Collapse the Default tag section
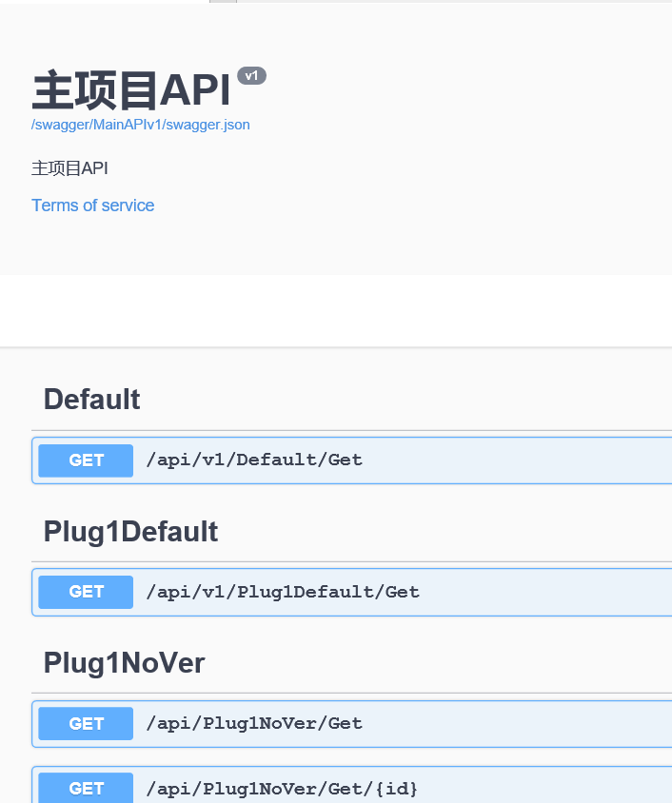This screenshot has height=803, width=672. 92,400
